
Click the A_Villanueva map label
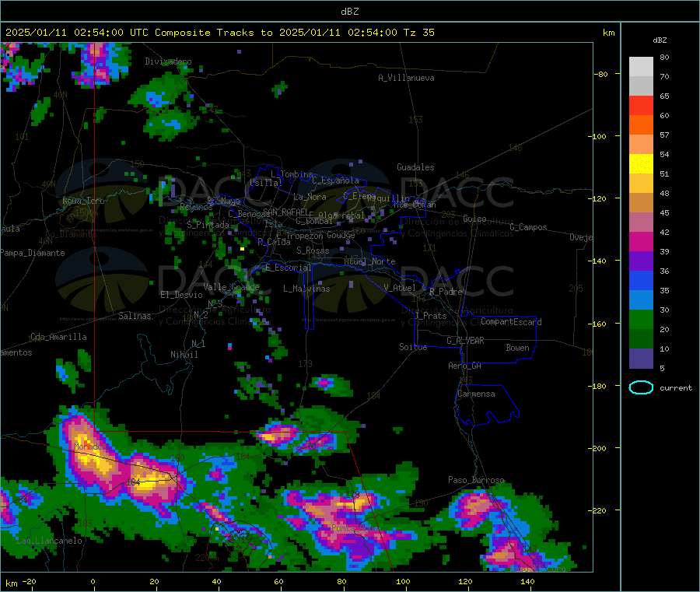(x=406, y=78)
